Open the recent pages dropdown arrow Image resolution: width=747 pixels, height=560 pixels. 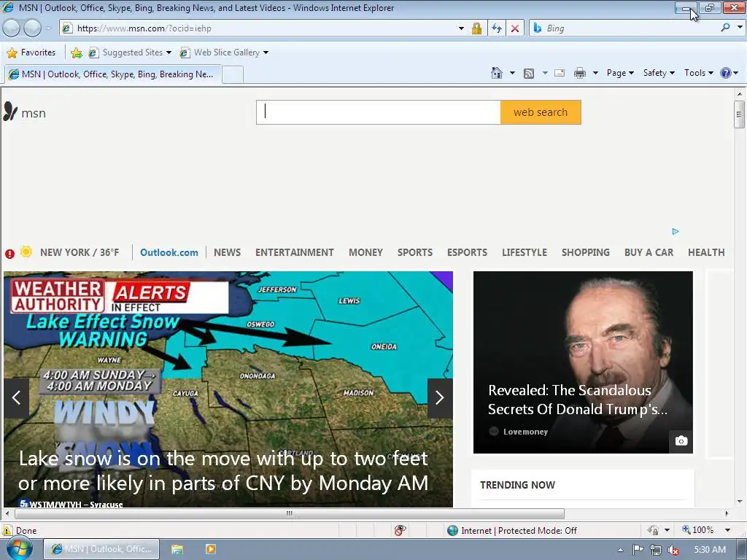tap(49, 28)
